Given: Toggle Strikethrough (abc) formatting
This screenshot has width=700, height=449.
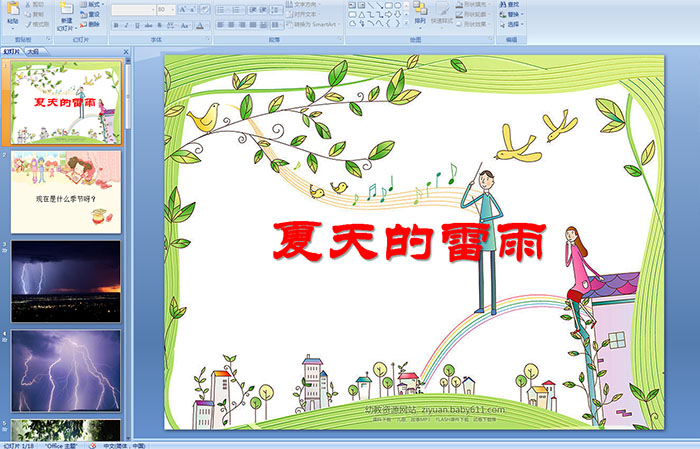Looking at the screenshot, I should pos(149,25).
